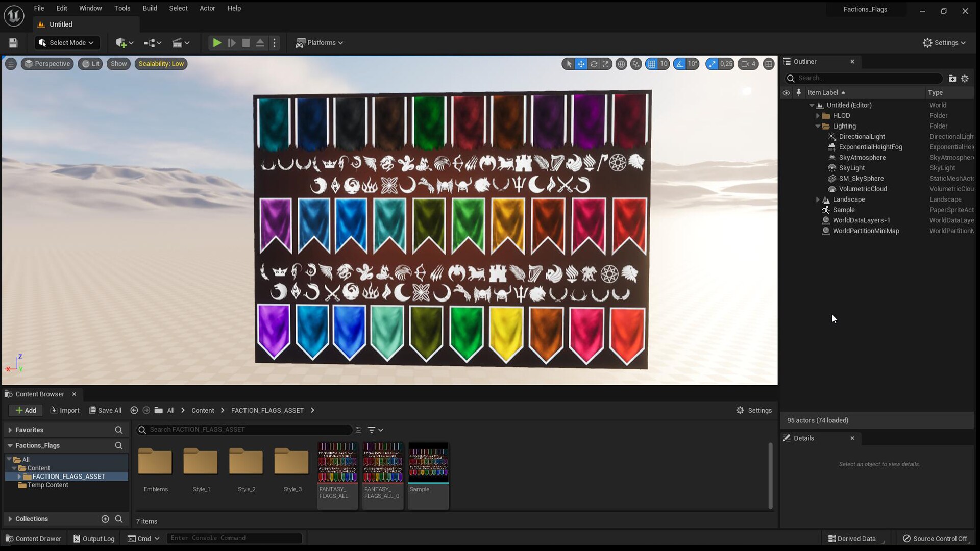Click the green Play button
The width and height of the screenshot is (980, 551).
pos(217,43)
